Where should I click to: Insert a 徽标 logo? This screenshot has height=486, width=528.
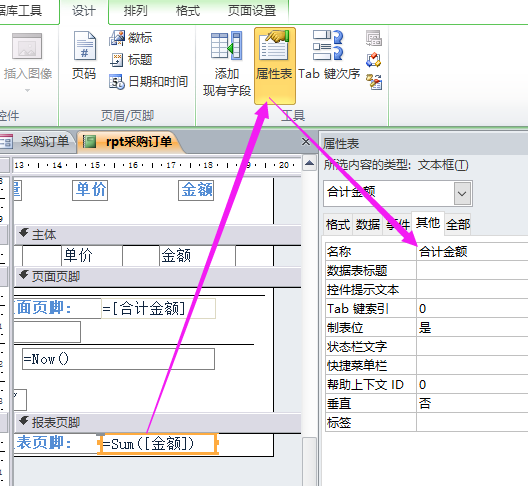tap(131, 38)
